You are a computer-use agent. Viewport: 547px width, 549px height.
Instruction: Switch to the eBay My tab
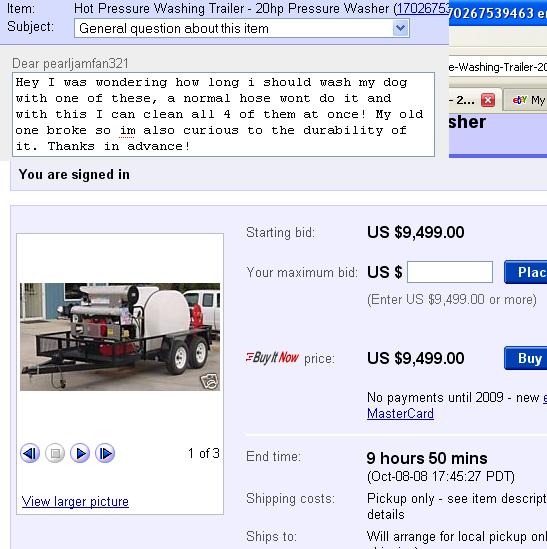click(x=525, y=100)
